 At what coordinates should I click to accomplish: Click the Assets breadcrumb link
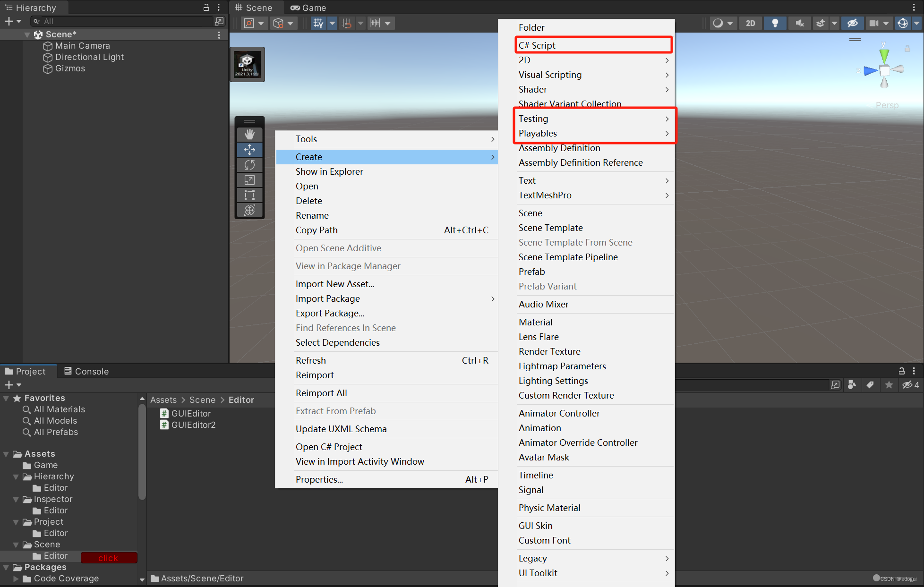point(163,400)
